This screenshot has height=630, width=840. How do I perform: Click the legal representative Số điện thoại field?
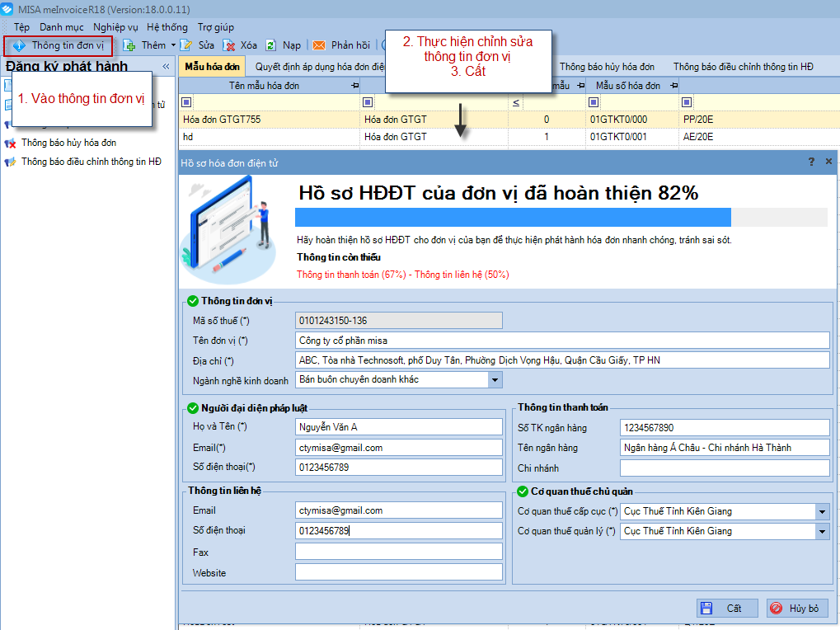(x=399, y=468)
